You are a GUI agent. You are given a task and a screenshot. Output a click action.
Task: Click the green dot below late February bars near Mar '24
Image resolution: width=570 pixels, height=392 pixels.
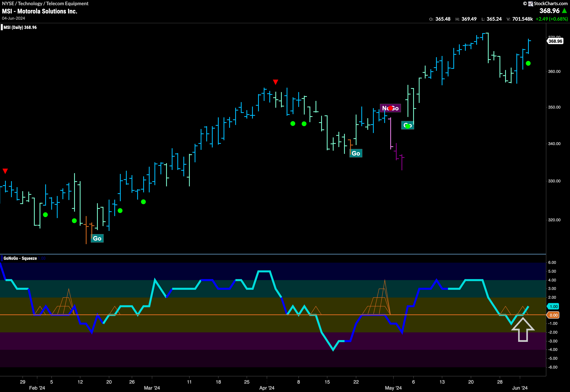click(143, 202)
